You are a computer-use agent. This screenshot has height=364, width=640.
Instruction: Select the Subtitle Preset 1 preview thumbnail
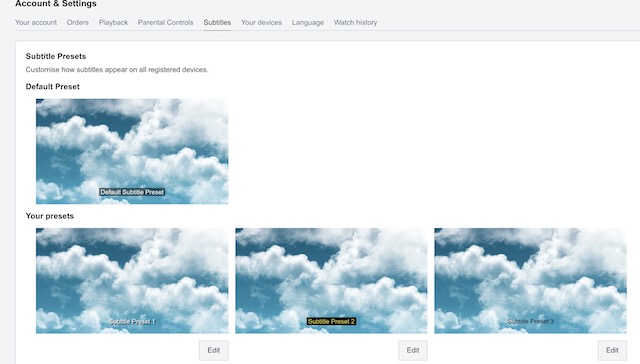pyautogui.click(x=132, y=281)
